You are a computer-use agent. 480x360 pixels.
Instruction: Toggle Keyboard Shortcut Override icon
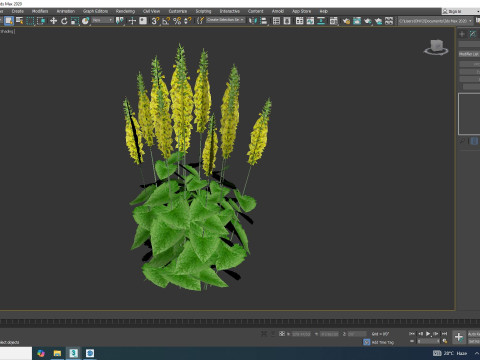[x=143, y=21]
